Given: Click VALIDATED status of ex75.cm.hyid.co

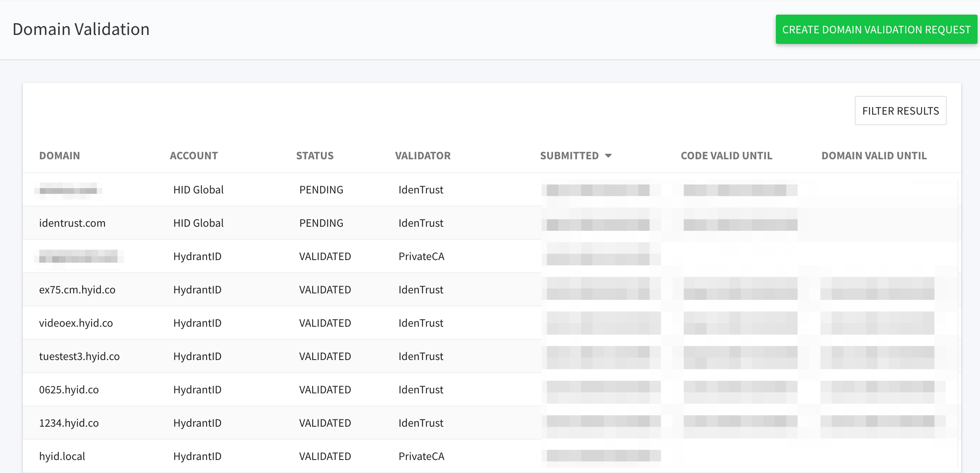Looking at the screenshot, I should (x=325, y=290).
